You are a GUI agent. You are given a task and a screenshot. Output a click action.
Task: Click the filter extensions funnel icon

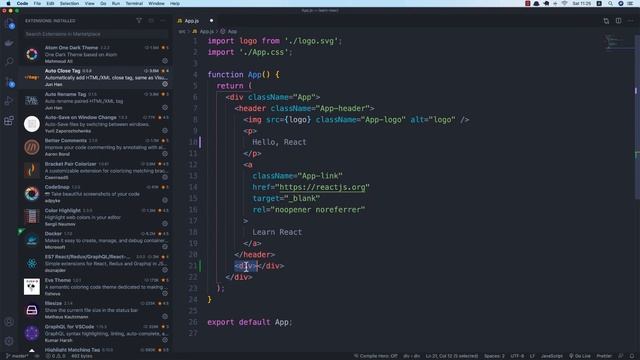pyautogui.click(x=139, y=20)
